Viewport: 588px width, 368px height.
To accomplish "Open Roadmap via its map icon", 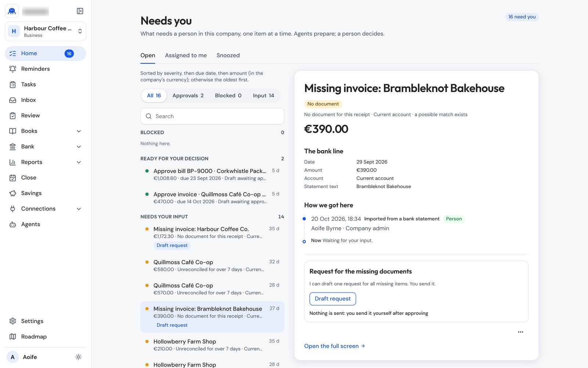I will (x=12, y=337).
